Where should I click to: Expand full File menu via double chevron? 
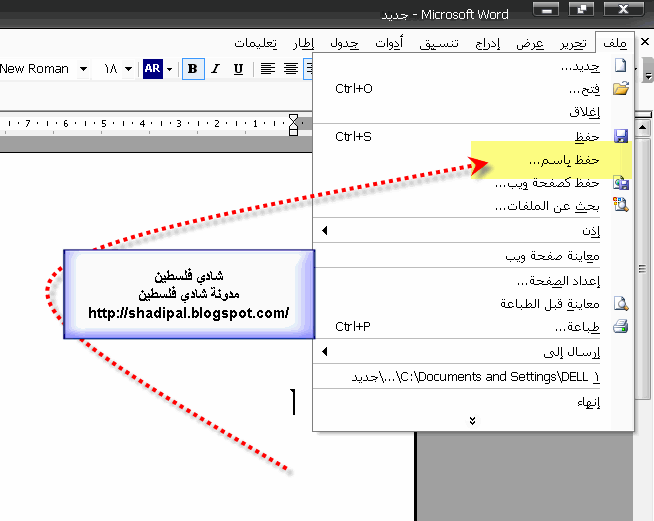[x=472, y=420]
